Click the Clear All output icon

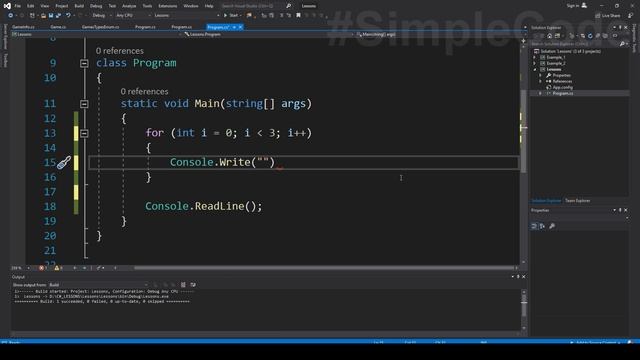coord(183,284)
